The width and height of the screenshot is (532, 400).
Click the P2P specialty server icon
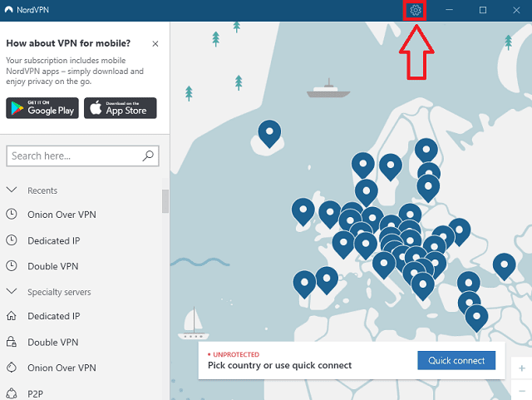click(x=12, y=393)
